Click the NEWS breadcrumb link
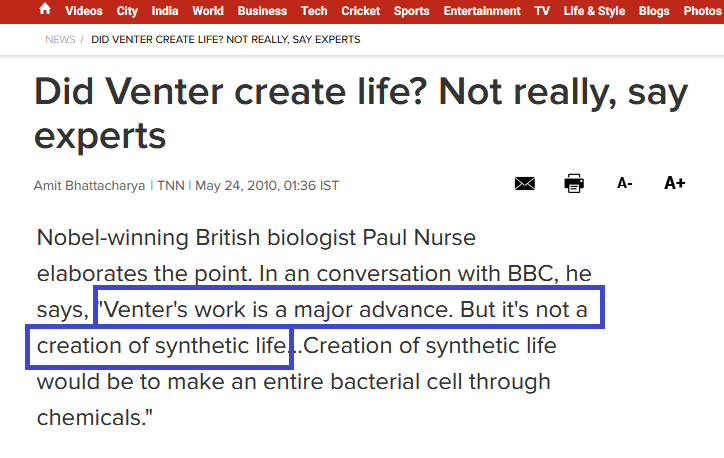Screen dimensions: 724x458 coord(60,40)
